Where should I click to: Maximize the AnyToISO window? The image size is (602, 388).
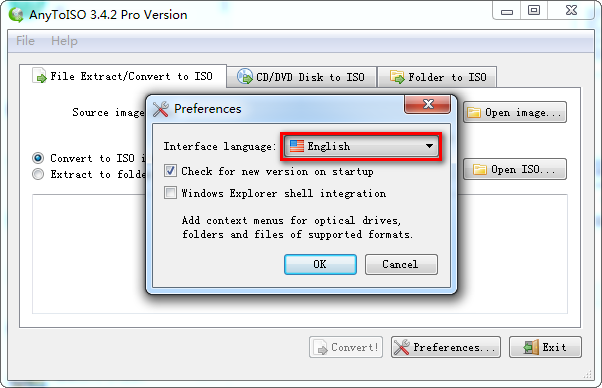coord(534,11)
